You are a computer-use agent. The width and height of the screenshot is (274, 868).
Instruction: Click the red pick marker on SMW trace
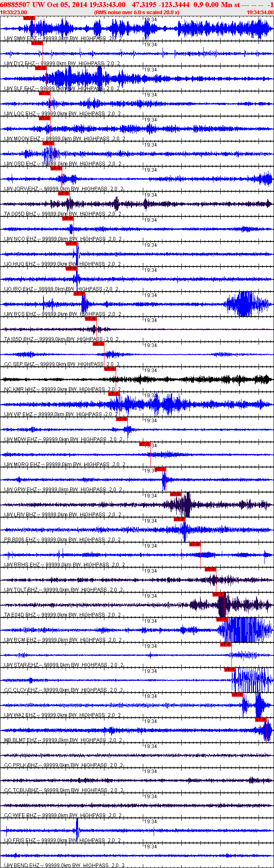point(29,18)
